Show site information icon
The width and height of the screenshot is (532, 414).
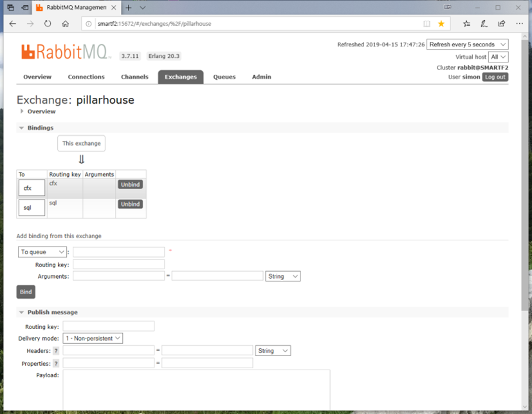pos(89,24)
